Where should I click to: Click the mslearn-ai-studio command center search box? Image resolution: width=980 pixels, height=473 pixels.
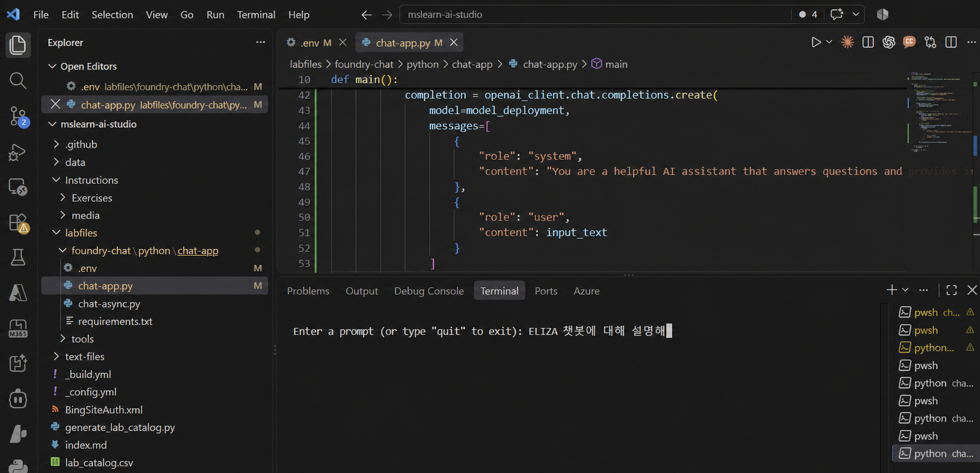tap(595, 15)
